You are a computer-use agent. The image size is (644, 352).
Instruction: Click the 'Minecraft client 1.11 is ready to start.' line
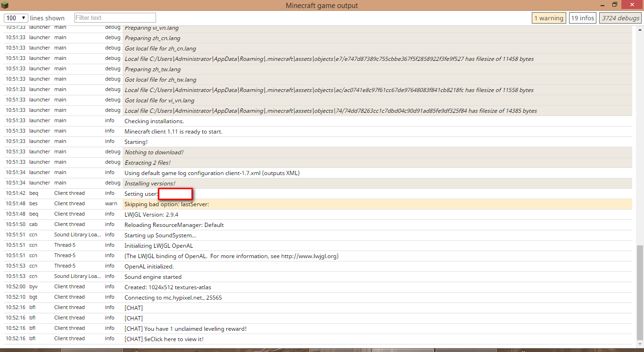173,132
